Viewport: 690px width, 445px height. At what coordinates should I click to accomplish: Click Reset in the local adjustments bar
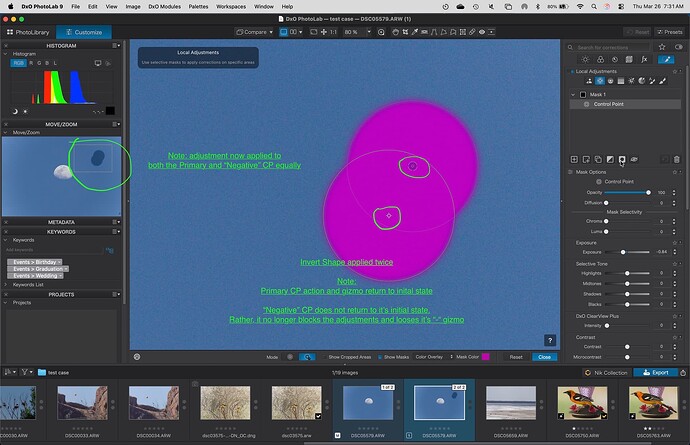(x=516, y=357)
